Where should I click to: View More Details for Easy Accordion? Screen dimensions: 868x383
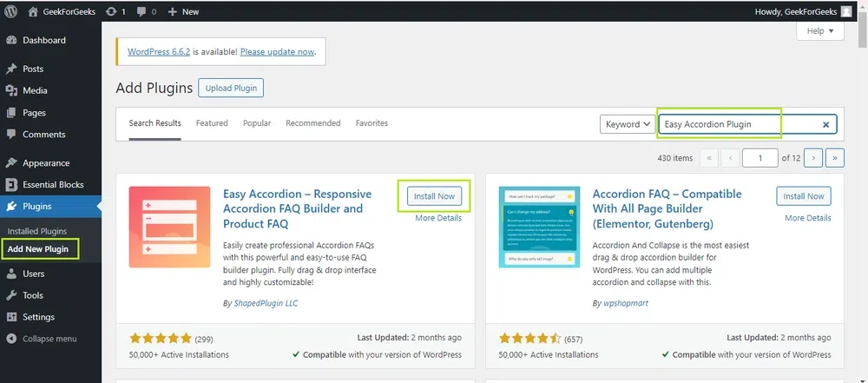click(x=438, y=218)
